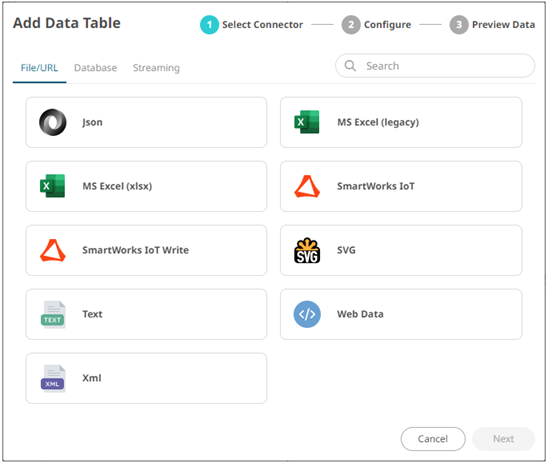The height and width of the screenshot is (463, 548).
Task: Choose the Web Data label
Action: (x=360, y=314)
